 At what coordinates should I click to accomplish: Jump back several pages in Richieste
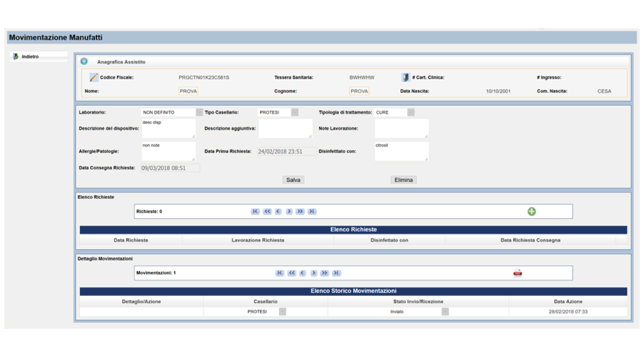click(x=267, y=211)
